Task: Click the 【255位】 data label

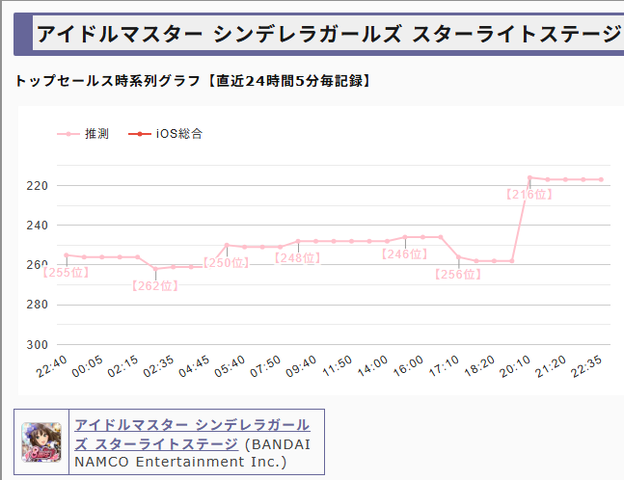Action: coord(66,272)
